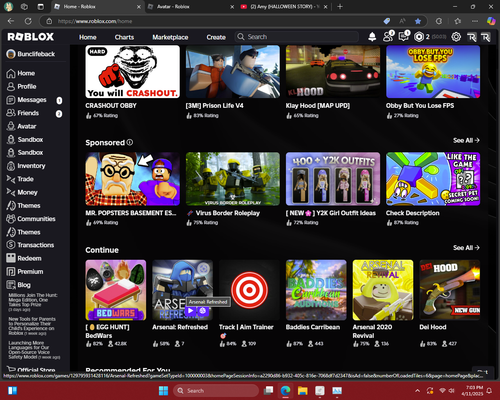Viewport: 500px width, 400px height.
Task: Open the Charts menu item
Action: [124, 37]
